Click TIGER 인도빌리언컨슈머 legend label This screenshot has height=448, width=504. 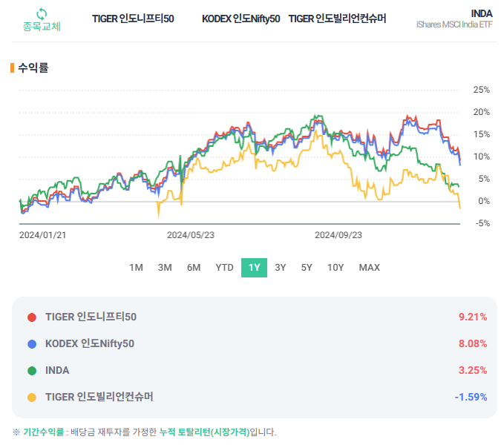coord(99,397)
